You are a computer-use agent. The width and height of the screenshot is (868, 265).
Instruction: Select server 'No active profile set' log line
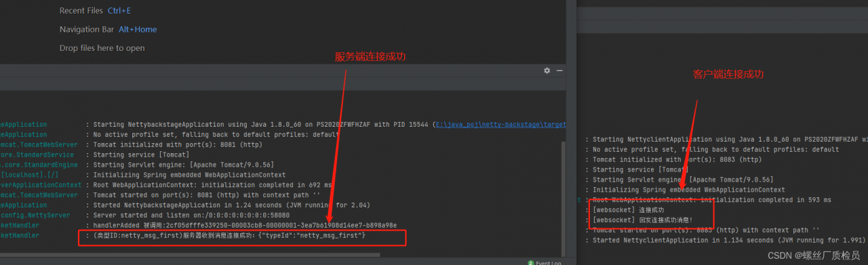tap(212, 135)
